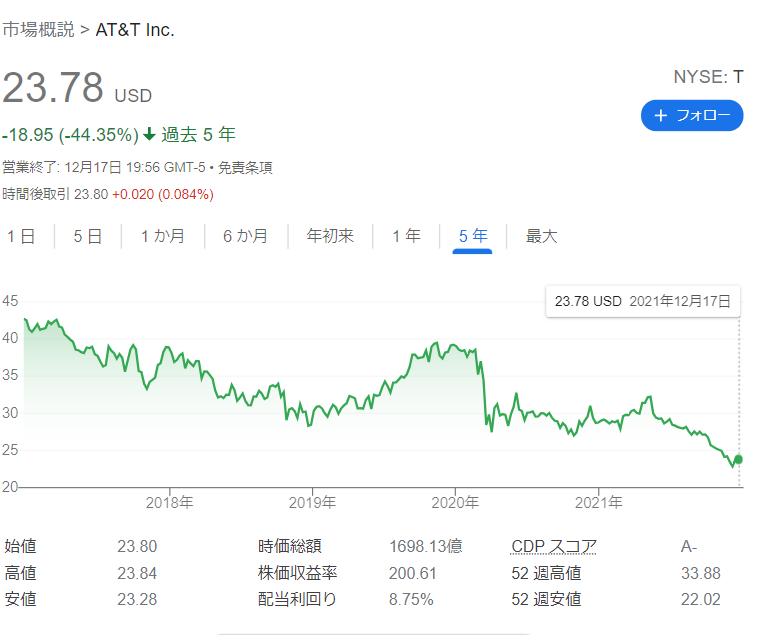The width and height of the screenshot is (767, 635).
Task: Select the 年初来 year-to-date tab
Action: pyautogui.click(x=330, y=236)
